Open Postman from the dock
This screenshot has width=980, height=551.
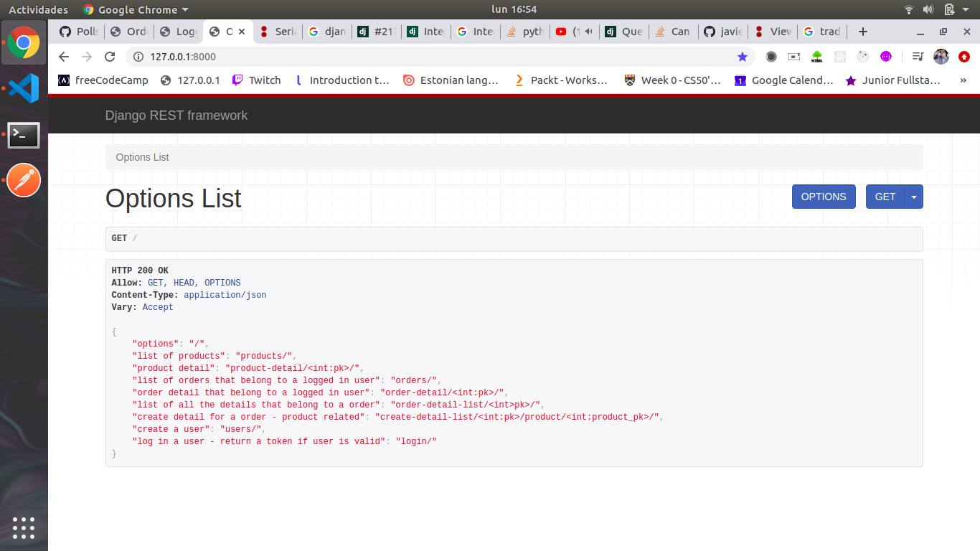pyautogui.click(x=24, y=180)
